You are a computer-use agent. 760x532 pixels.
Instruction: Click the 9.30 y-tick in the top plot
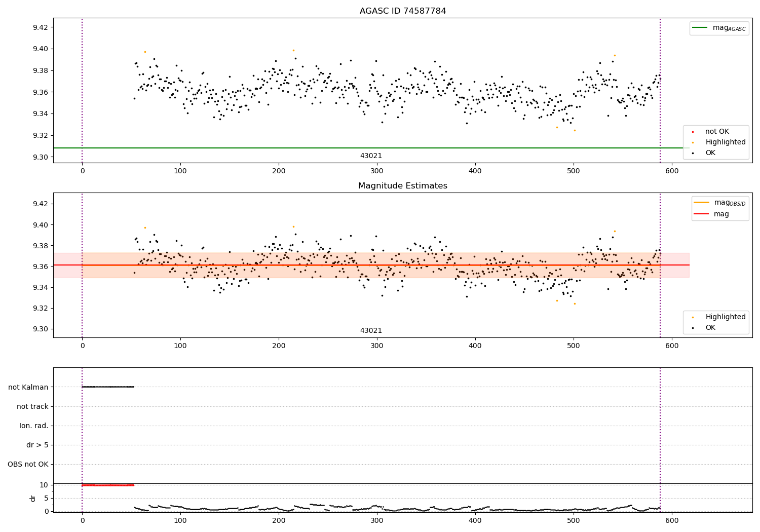pyautogui.click(x=40, y=157)
